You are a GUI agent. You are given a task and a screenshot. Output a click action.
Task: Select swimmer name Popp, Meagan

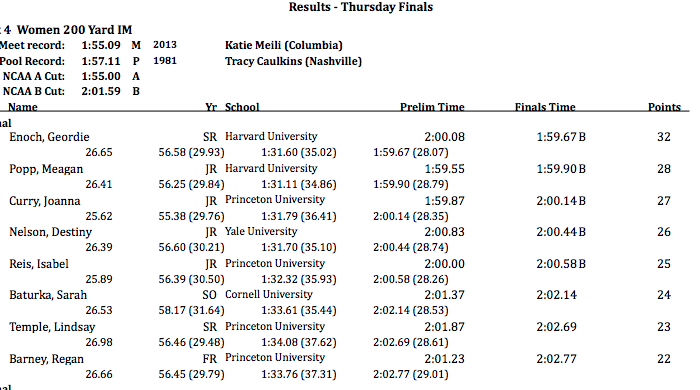46,169
